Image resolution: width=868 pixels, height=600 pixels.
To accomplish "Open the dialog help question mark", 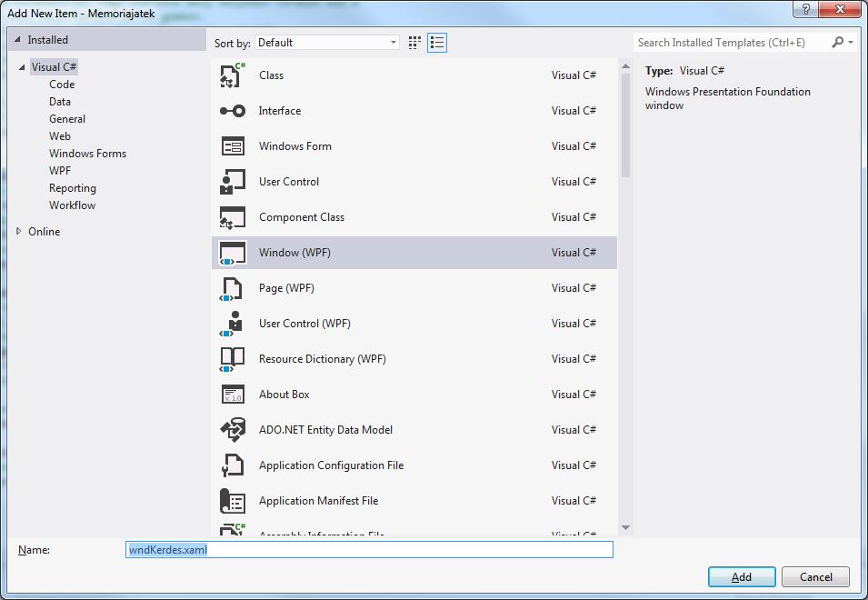I will pyautogui.click(x=805, y=9).
